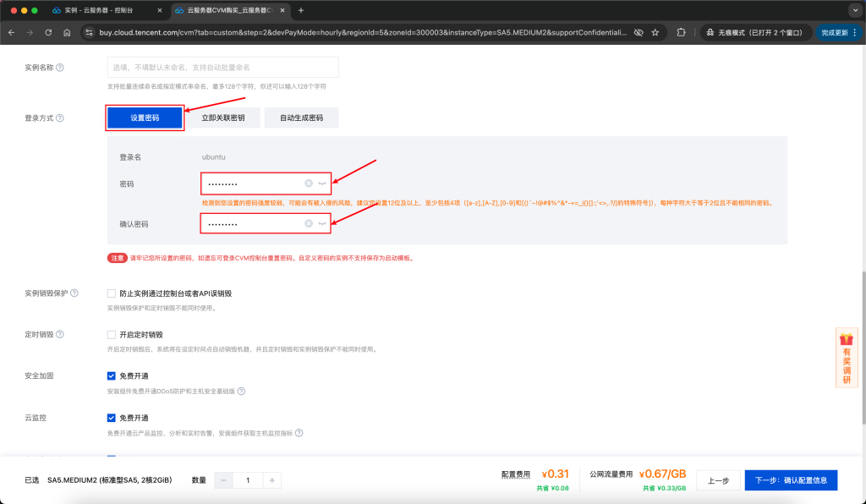Uncheck 免费开通 under 安全加固
866x504 pixels.
(x=111, y=375)
